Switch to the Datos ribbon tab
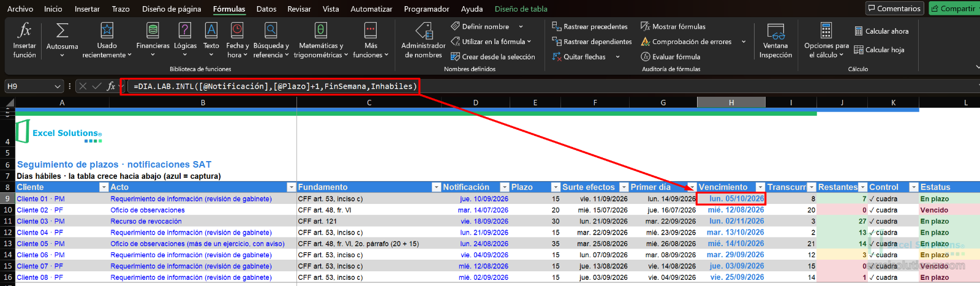This screenshot has height=286, width=980. click(266, 9)
